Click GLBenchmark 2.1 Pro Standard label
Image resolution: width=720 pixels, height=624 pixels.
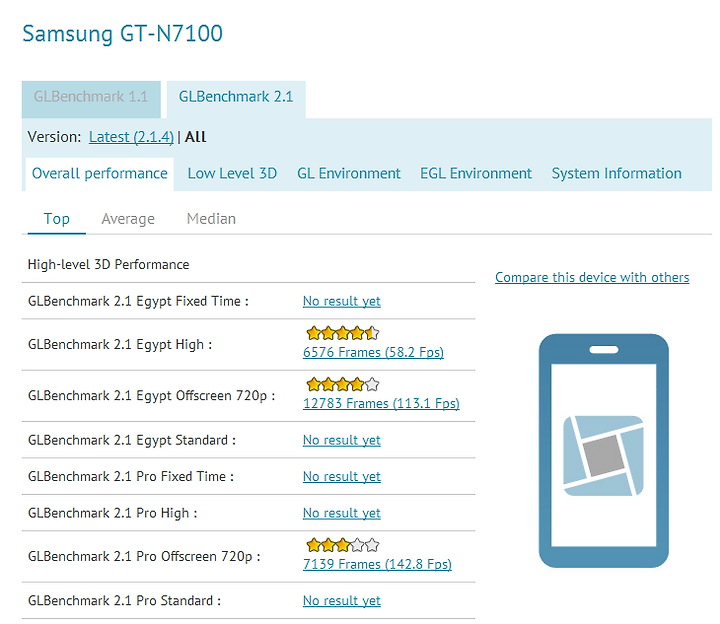[124, 601]
